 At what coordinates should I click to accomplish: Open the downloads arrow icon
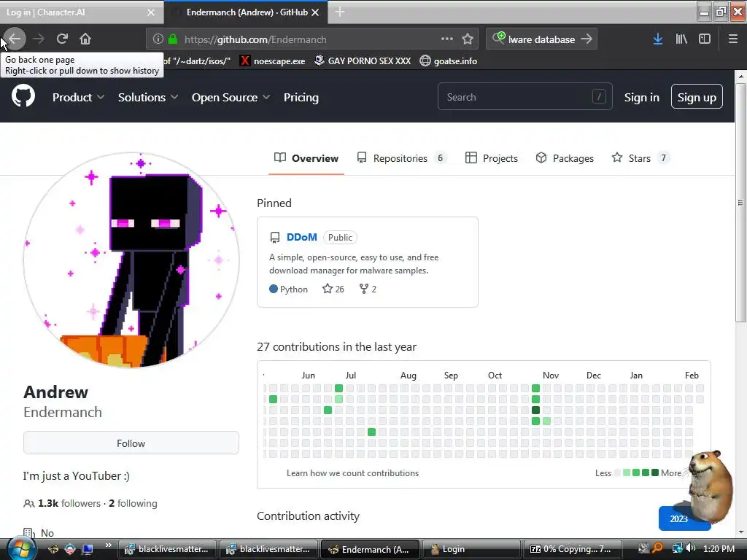click(658, 39)
